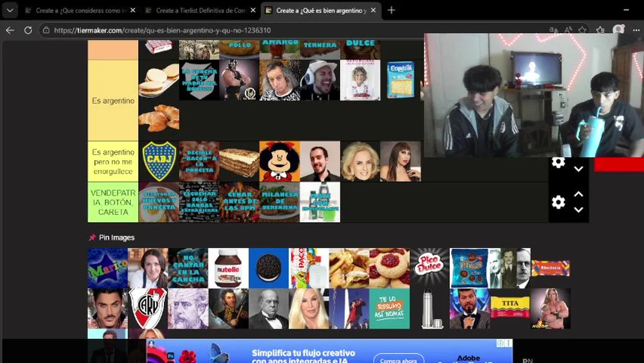Screen dimensions: 644x363
Task: Choose 'Te lo resumo así nomás' tile
Action: click(x=390, y=309)
